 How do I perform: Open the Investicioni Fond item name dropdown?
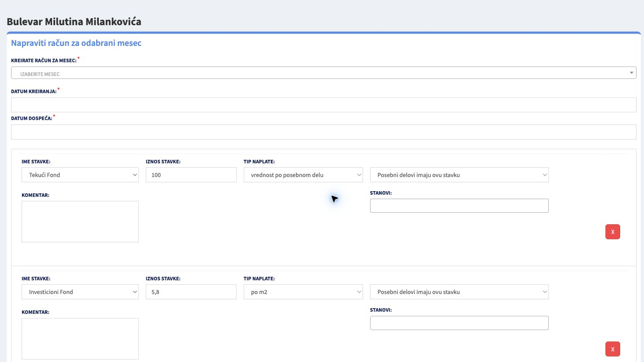click(80, 292)
